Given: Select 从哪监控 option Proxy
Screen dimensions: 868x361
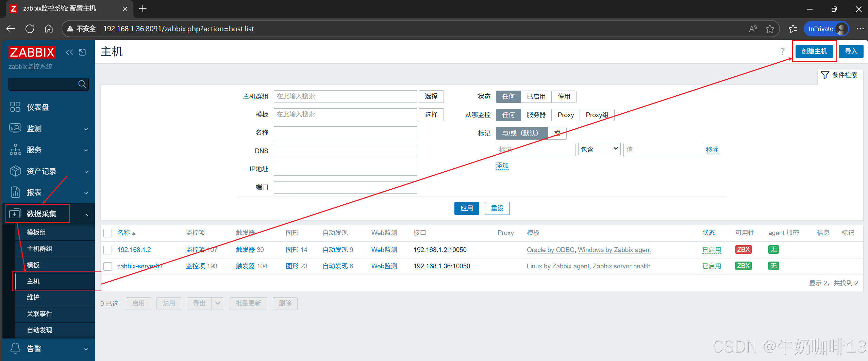Looking at the screenshot, I should (x=566, y=115).
